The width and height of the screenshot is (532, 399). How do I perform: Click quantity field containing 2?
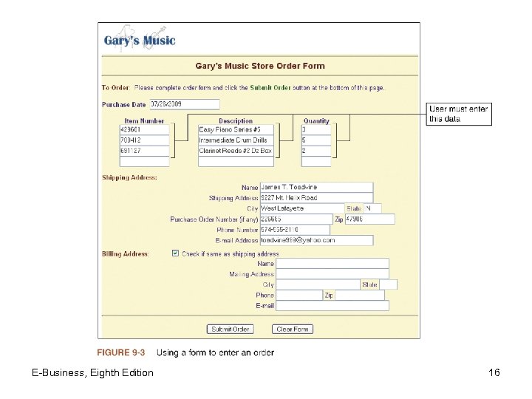(316, 151)
